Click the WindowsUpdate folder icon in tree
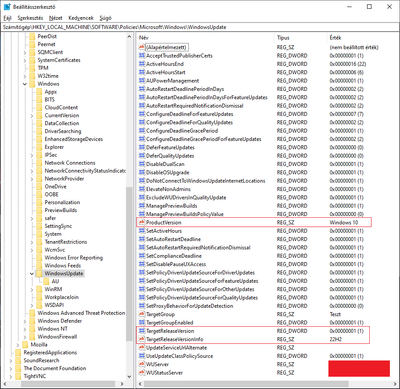The width and height of the screenshot is (400, 389). click(x=39, y=273)
